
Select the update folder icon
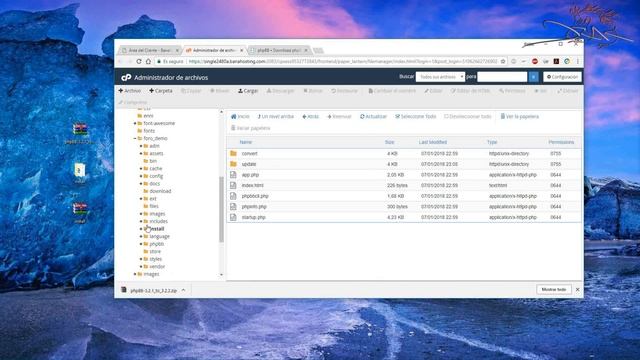pos(233,164)
